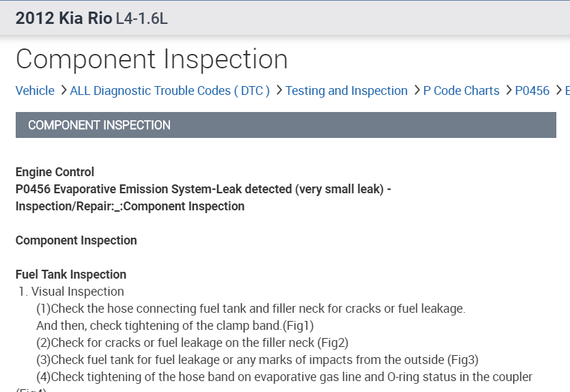Click the bold Engine Control text

55,172
